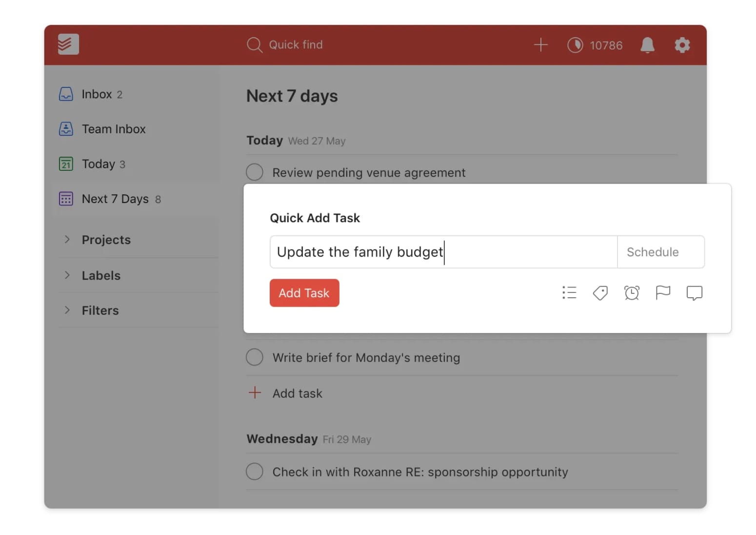Click the Todoist logo icon
This screenshot has width=756, height=535.
pyautogui.click(x=68, y=44)
